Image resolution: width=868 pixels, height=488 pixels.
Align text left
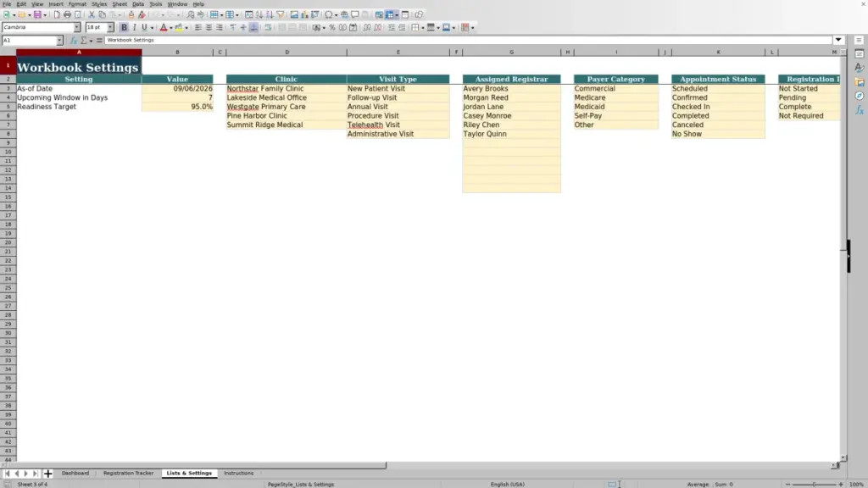(198, 28)
